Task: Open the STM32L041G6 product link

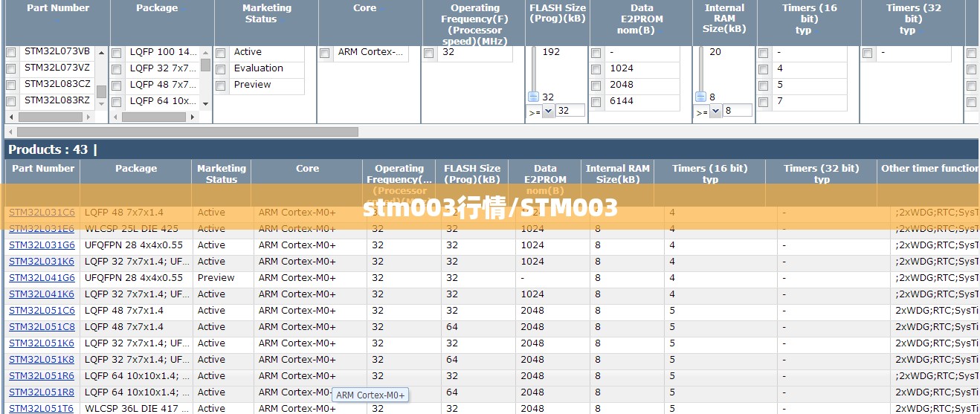Action: 42,278
